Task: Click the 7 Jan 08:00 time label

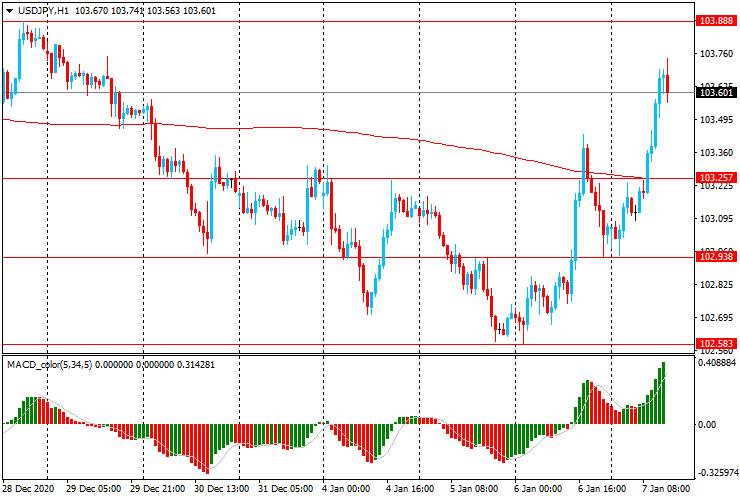Action: click(665, 490)
